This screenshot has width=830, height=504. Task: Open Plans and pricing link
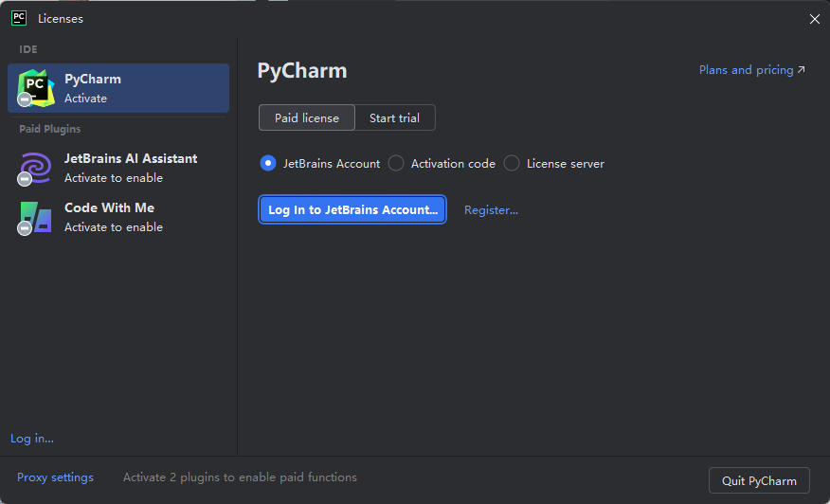coord(751,70)
